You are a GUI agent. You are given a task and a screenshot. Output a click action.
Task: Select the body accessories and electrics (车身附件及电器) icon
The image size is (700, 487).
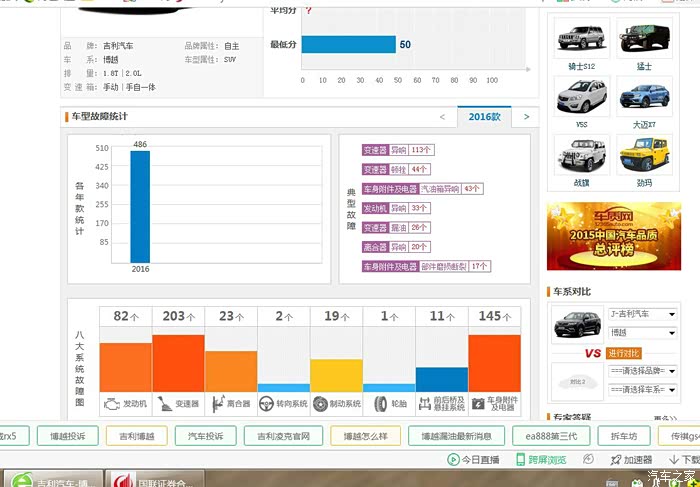[478, 404]
